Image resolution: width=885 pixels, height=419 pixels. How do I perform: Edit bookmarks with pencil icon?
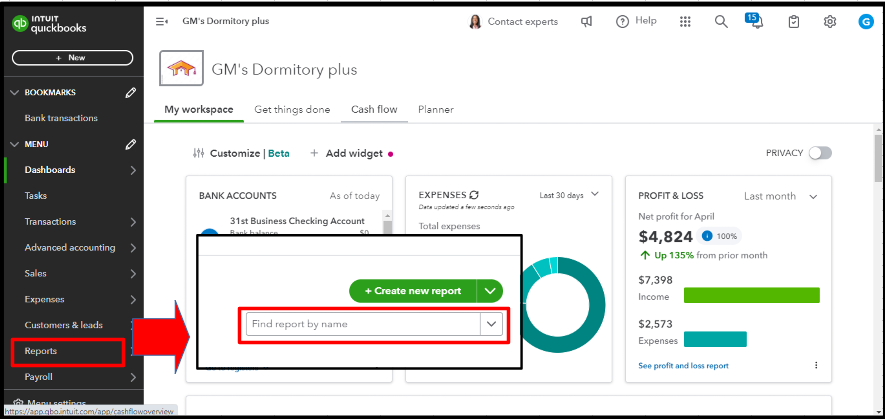(x=130, y=93)
